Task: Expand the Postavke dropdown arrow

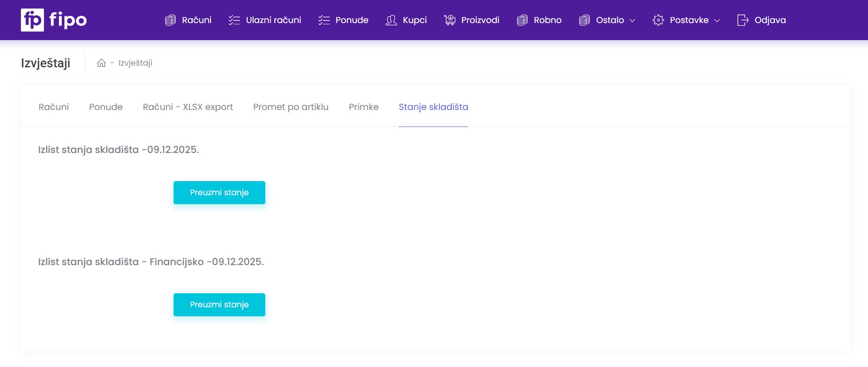Action: click(717, 20)
